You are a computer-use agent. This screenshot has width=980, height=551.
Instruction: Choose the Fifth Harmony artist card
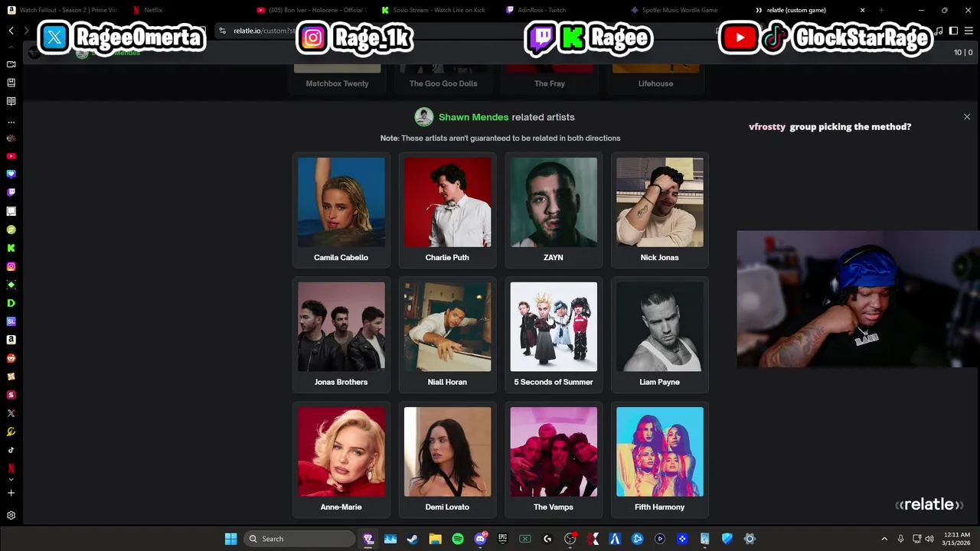(x=659, y=459)
